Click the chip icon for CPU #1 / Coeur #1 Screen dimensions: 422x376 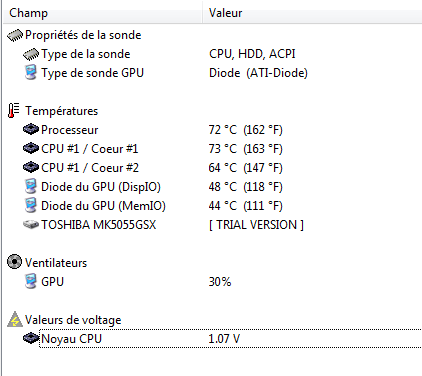coord(31,149)
